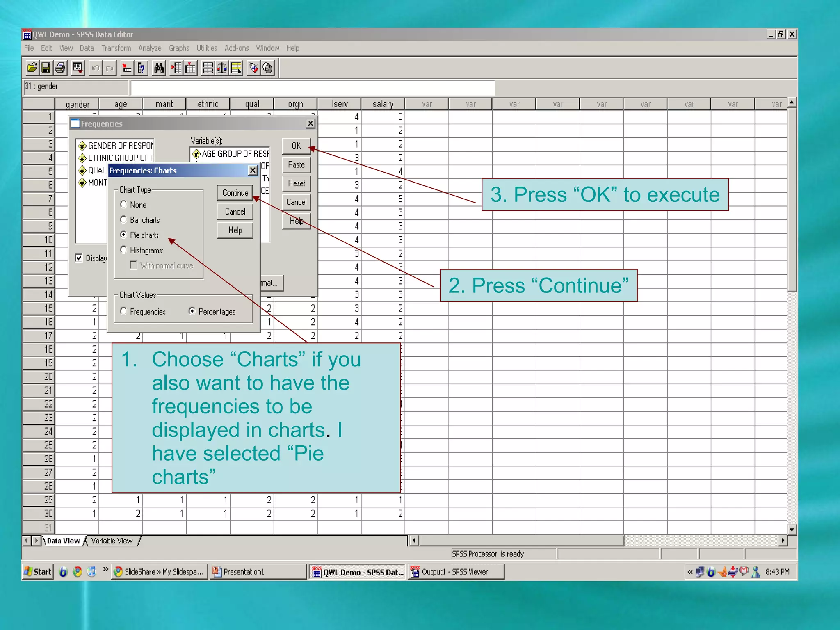
Task: Close the Frequencies: Charts dialog
Action: [x=253, y=170]
